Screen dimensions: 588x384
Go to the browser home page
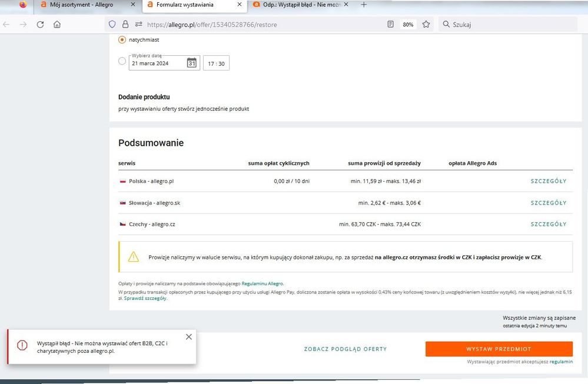[57, 25]
